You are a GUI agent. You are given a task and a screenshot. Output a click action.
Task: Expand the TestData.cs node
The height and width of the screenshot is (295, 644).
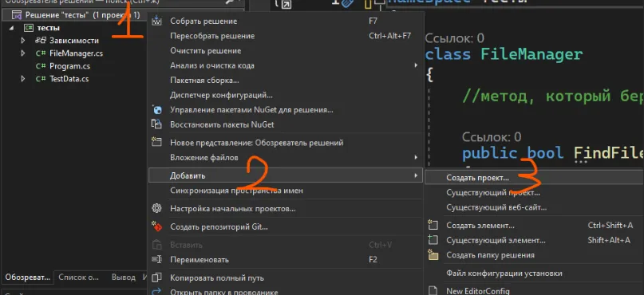click(x=23, y=79)
